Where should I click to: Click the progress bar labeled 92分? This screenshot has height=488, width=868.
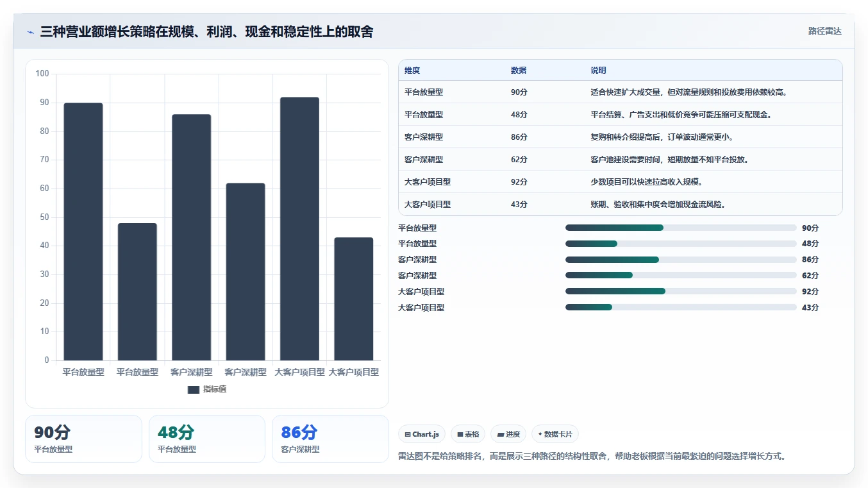point(681,291)
